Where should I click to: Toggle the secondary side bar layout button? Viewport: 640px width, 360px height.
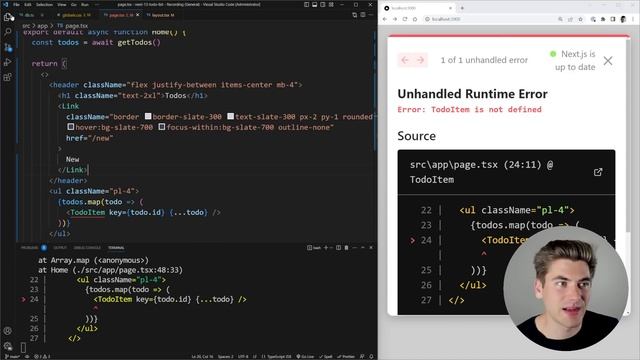click(323, 4)
